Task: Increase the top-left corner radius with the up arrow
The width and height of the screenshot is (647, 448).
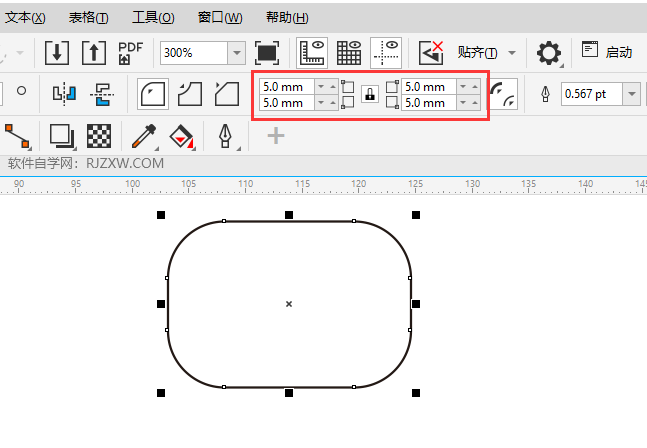Action: coord(333,87)
